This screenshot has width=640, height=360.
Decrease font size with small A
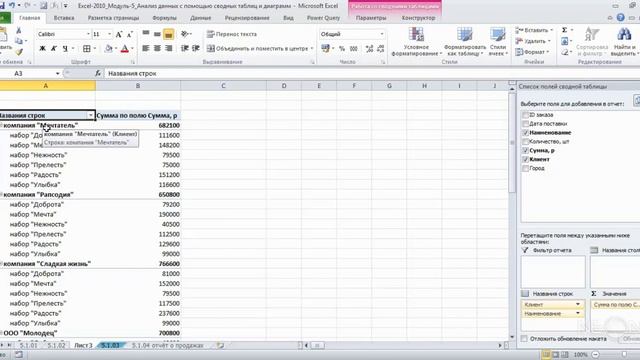tap(130, 34)
